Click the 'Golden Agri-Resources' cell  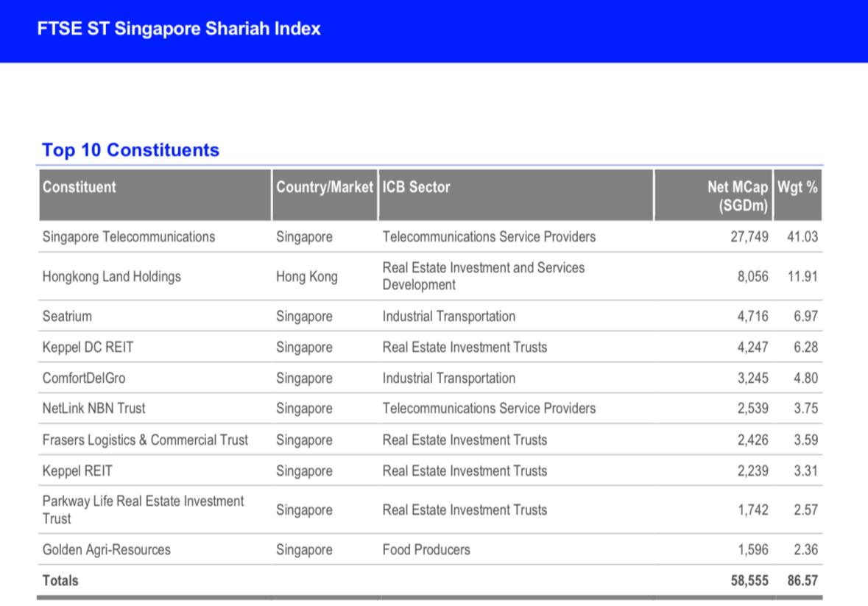coord(106,549)
